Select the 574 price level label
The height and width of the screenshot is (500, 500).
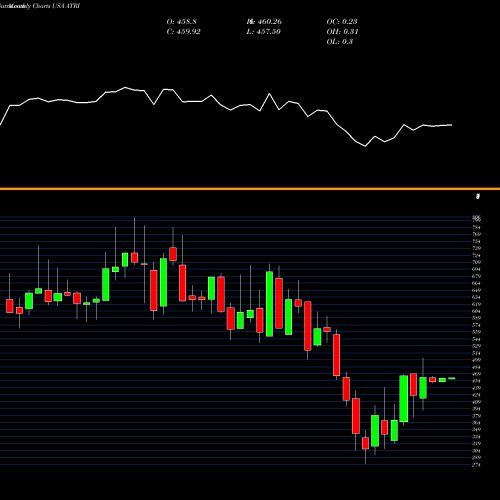coord(476,325)
